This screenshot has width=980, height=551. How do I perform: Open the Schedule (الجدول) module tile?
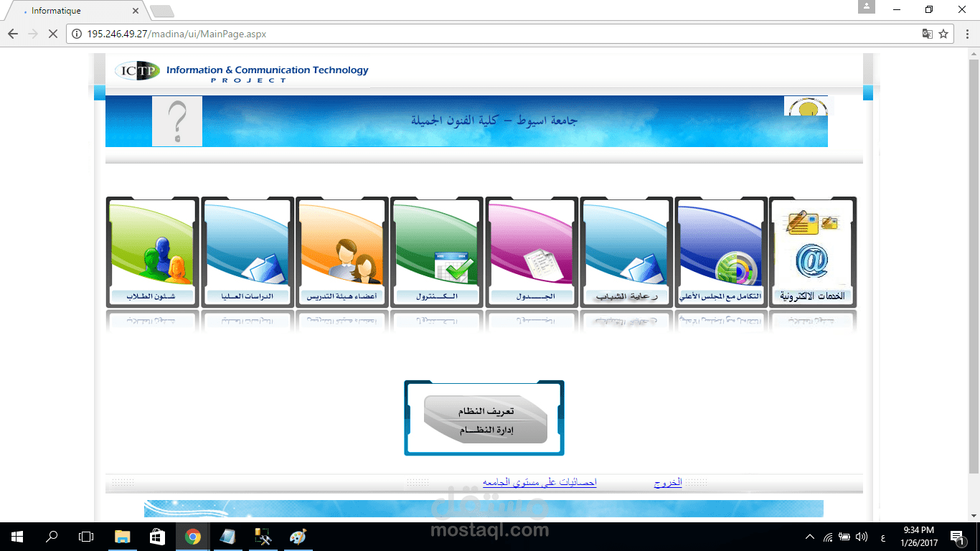(532, 253)
